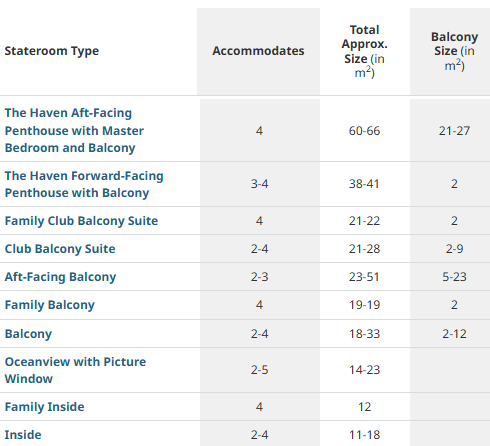Open The Haven Aft-Facing Penthouse with Master Bedroom link
Viewport: 490px width, 446px height.
click(x=74, y=130)
